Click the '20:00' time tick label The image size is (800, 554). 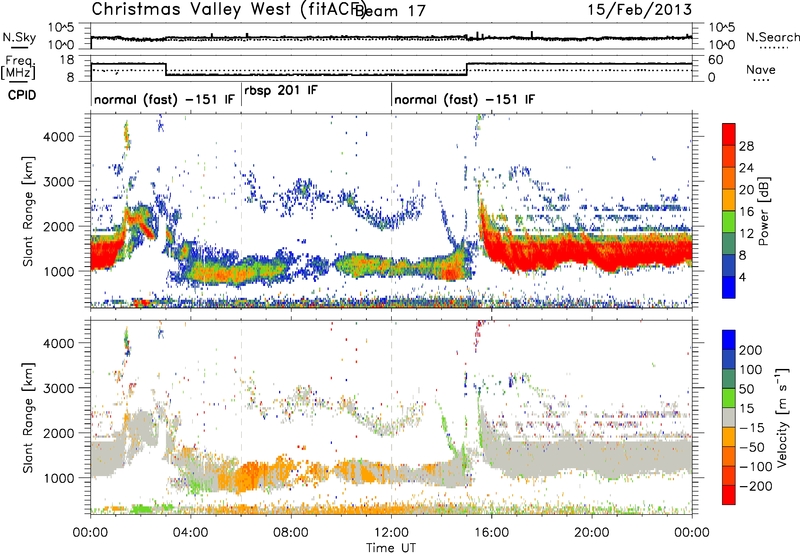pos(592,533)
